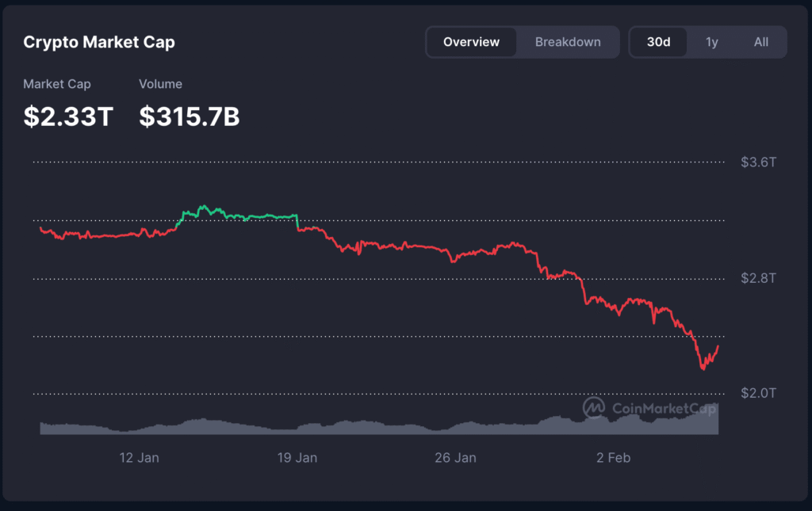Click the Market Cap label
This screenshot has width=812, height=511.
tap(56, 84)
